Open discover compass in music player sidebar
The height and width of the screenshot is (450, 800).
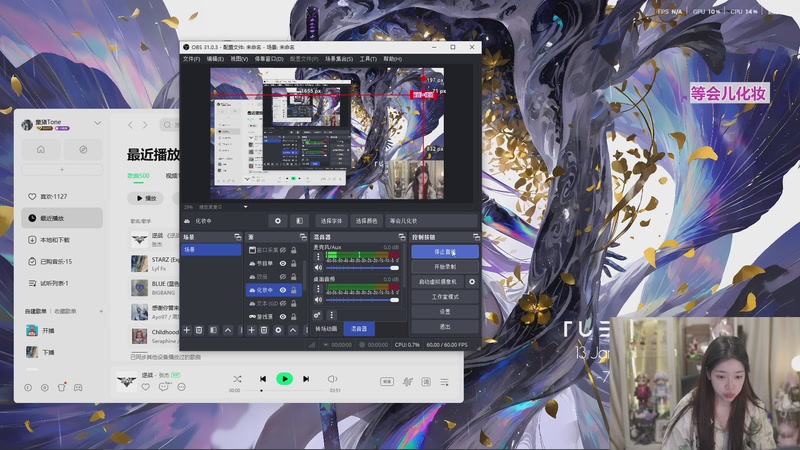[83, 149]
